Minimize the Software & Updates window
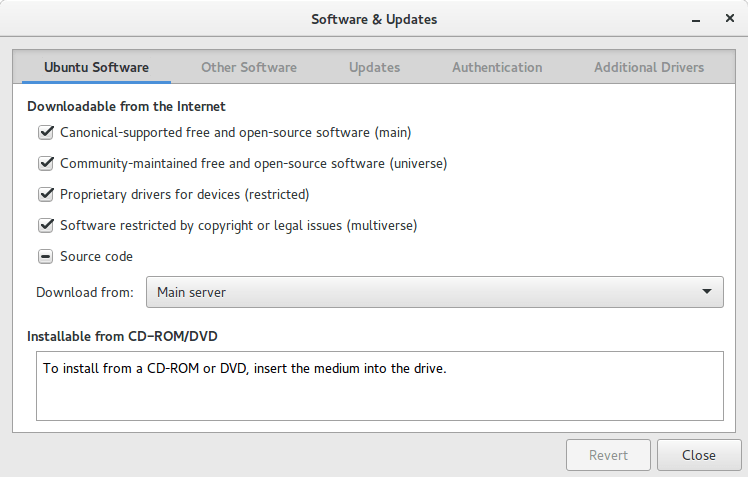This screenshot has height=477, width=748. click(692, 19)
